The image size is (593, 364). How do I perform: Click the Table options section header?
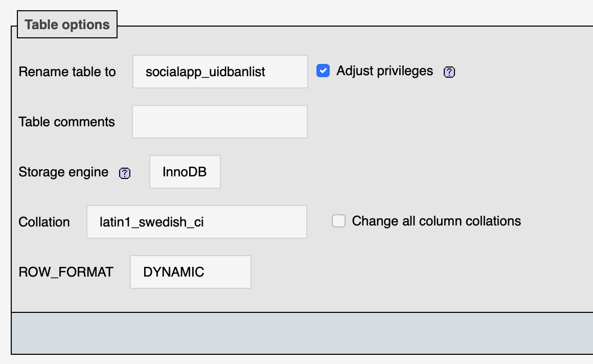(67, 24)
